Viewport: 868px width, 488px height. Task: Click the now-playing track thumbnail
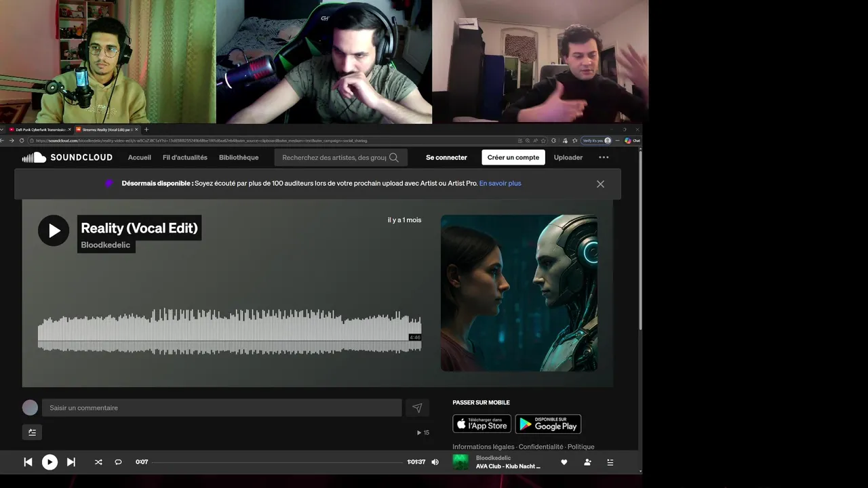[x=460, y=462]
